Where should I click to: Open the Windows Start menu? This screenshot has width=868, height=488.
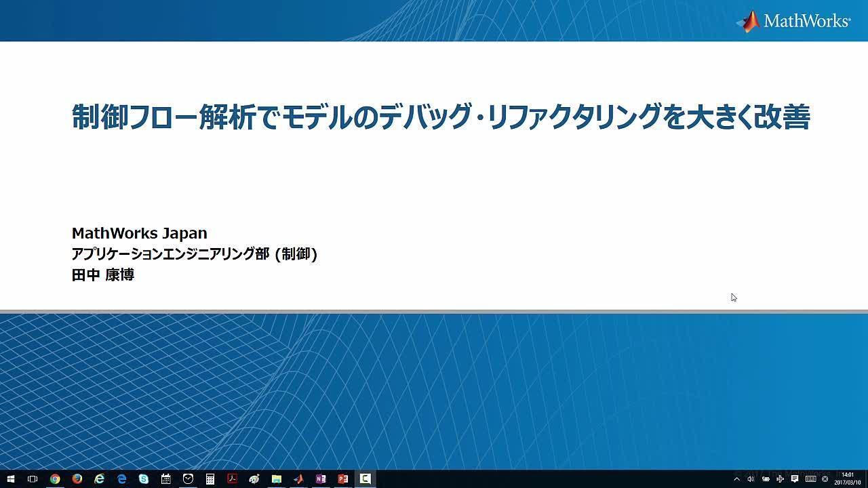[11, 479]
